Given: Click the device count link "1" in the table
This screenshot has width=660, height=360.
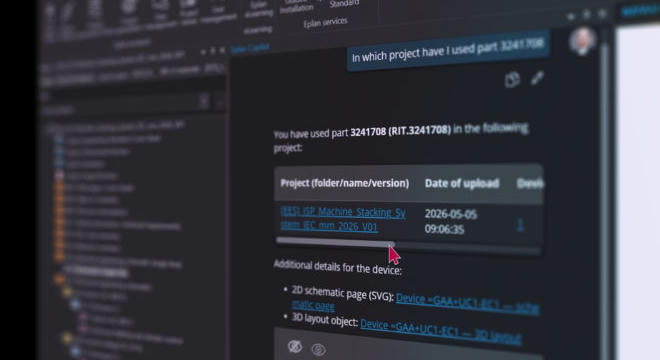Looking at the screenshot, I should tap(520, 224).
